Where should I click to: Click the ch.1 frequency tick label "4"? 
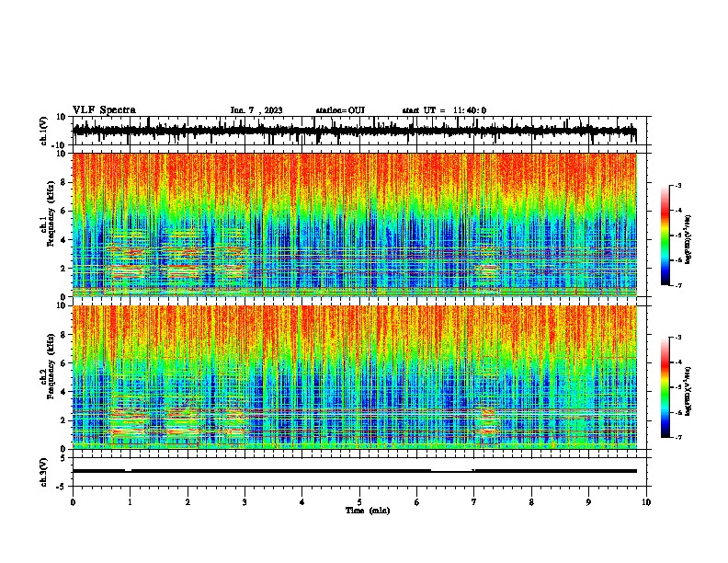[63, 240]
